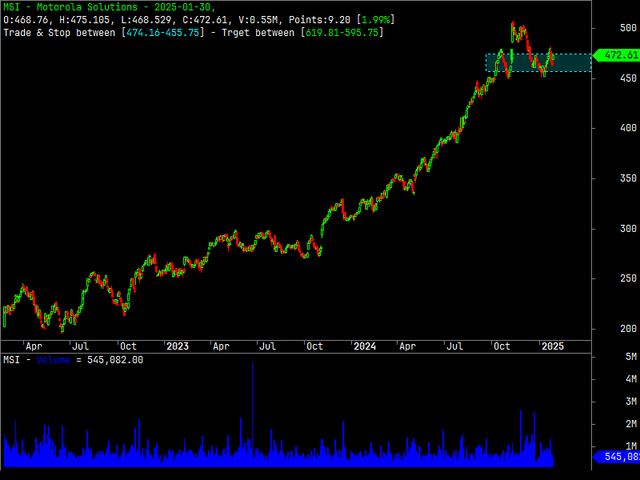Click the 450 price axis label
Viewport: 640px width, 480px height.
point(628,78)
